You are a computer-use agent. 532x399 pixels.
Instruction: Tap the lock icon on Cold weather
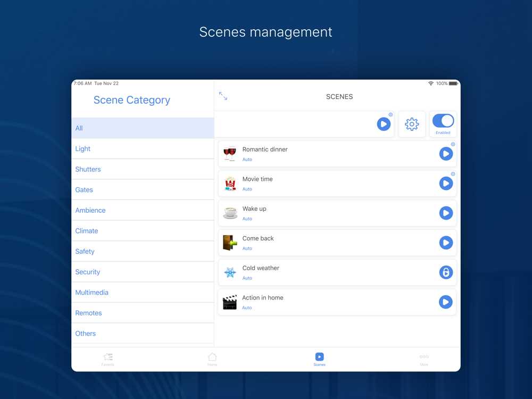point(446,272)
